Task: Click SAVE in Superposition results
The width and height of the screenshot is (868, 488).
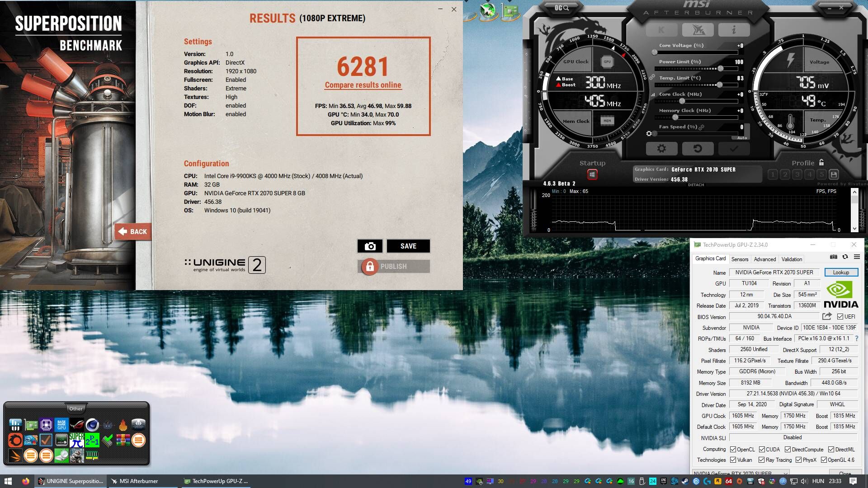Action: (x=408, y=246)
